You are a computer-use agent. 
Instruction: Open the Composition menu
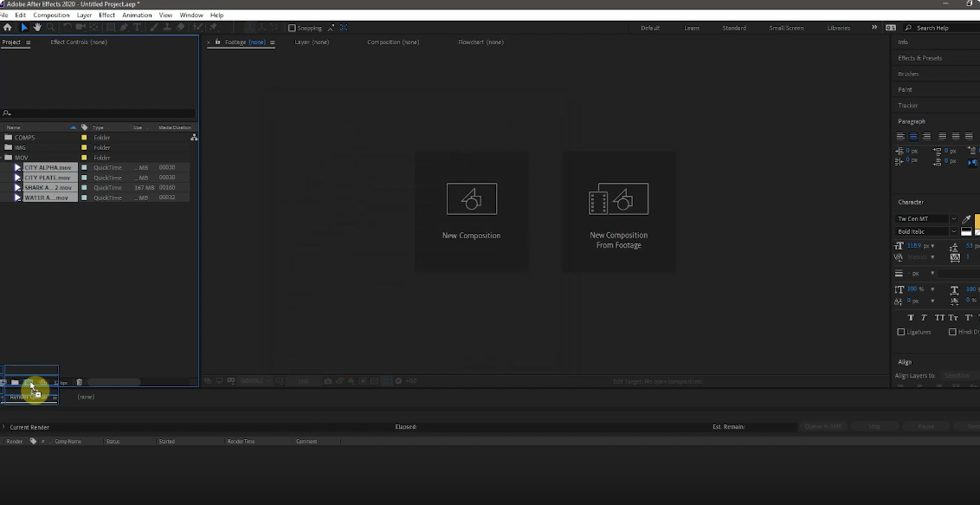[x=51, y=15]
